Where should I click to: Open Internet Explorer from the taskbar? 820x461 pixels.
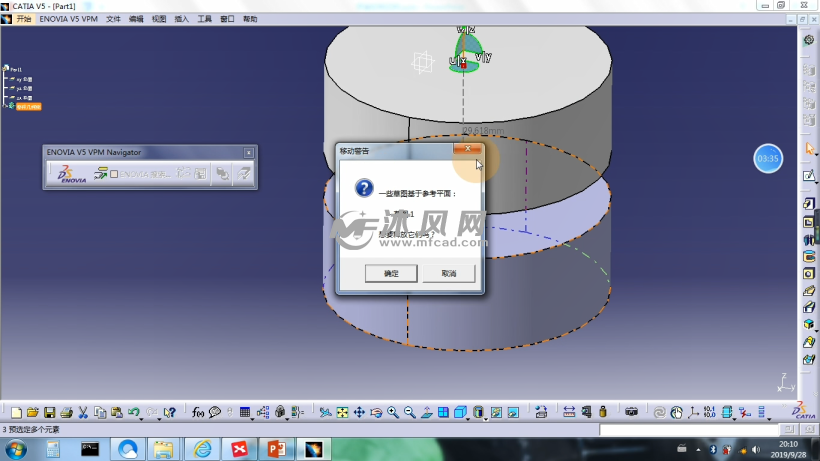(x=203, y=449)
